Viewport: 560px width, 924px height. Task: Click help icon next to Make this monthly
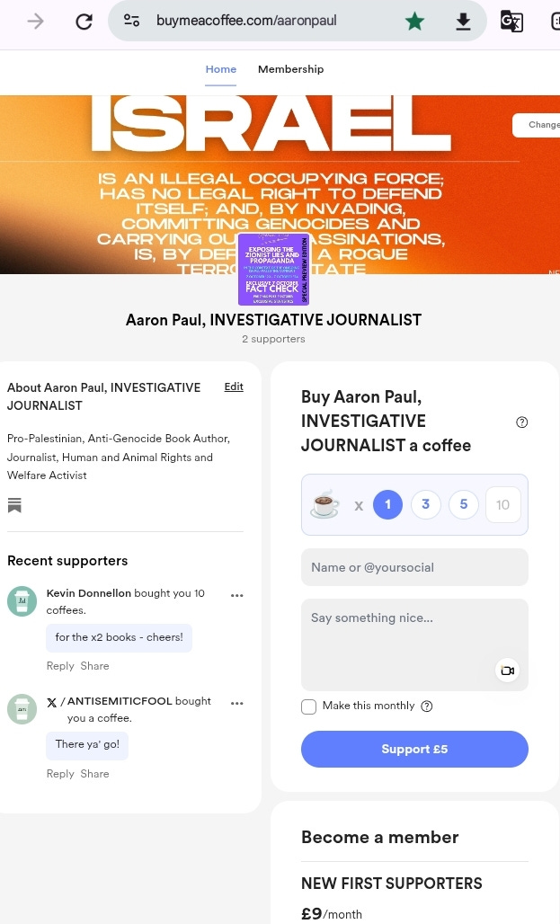[427, 706]
